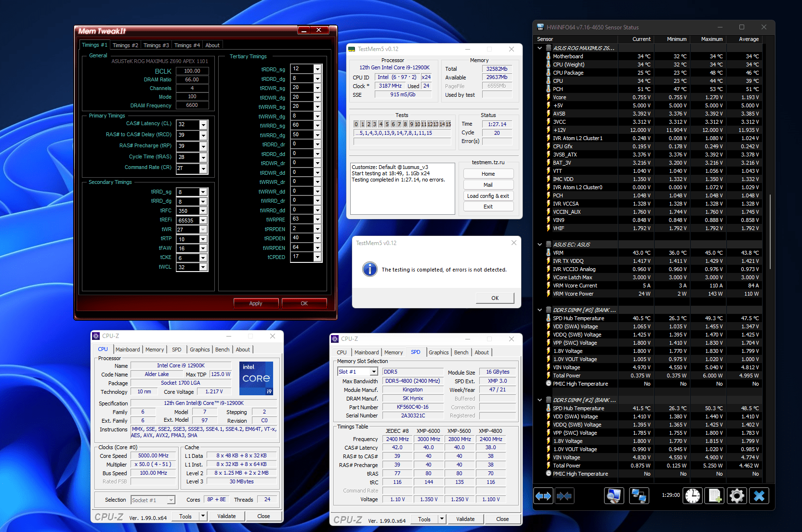Open About tab in Mem TweakIt
The width and height of the screenshot is (802, 532).
point(212,45)
